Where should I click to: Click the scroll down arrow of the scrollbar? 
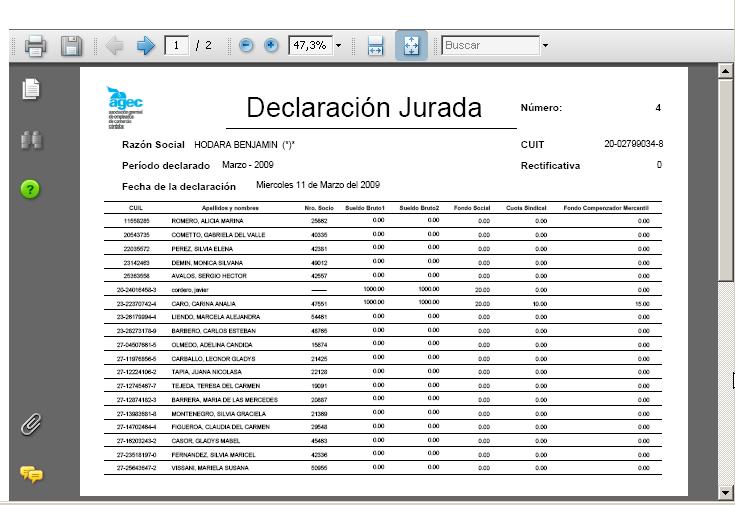725,492
